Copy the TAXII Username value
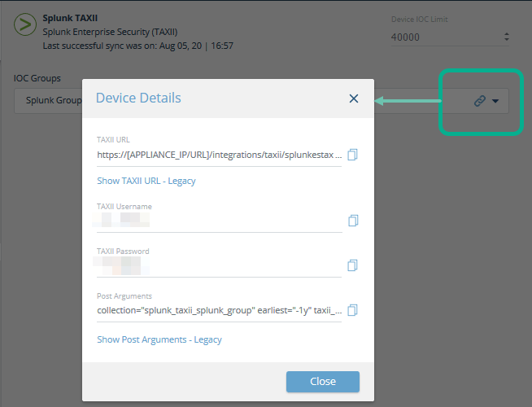532x407 pixels. [353, 221]
